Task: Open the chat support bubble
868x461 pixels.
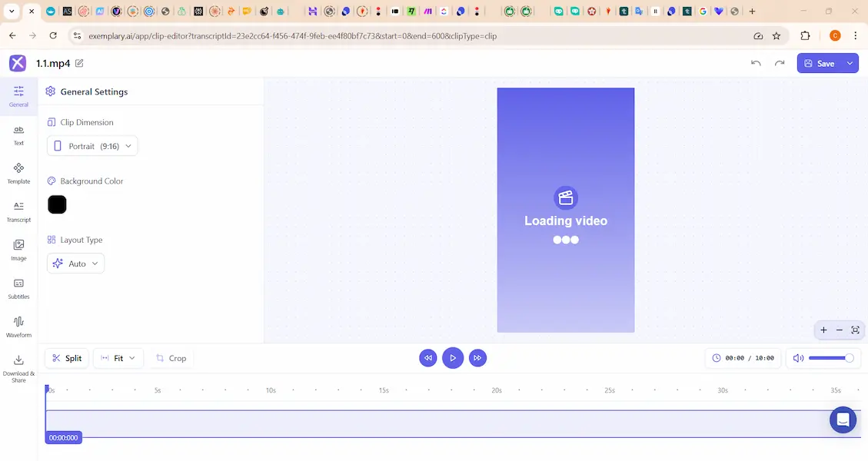Action: click(x=843, y=420)
